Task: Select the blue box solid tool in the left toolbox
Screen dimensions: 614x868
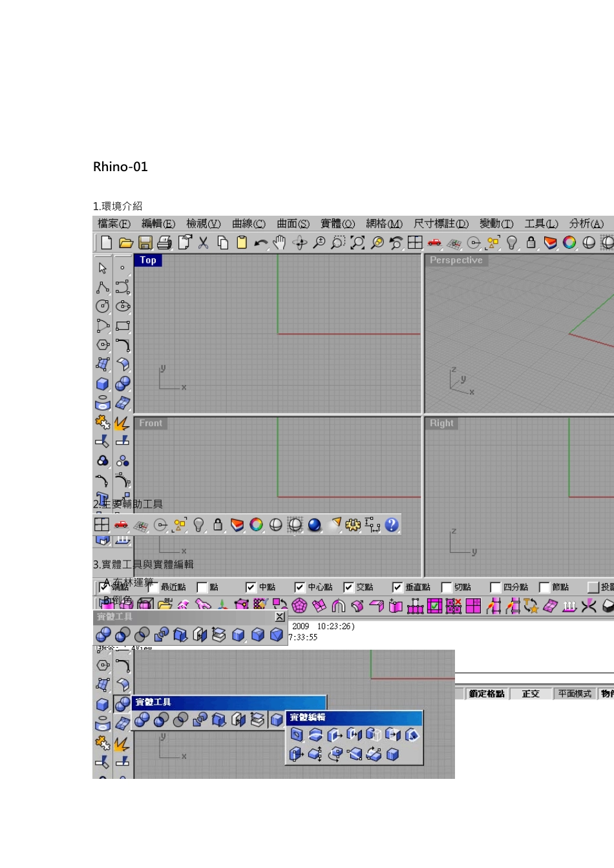Action: click(103, 384)
